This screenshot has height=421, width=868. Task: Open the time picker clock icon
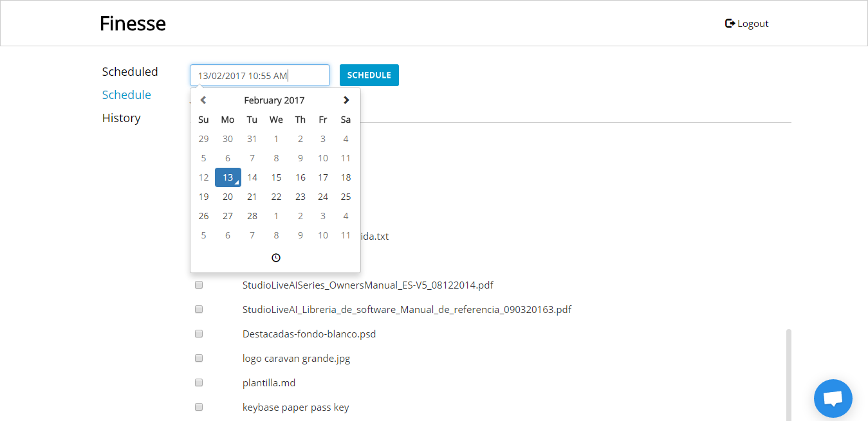coord(276,258)
